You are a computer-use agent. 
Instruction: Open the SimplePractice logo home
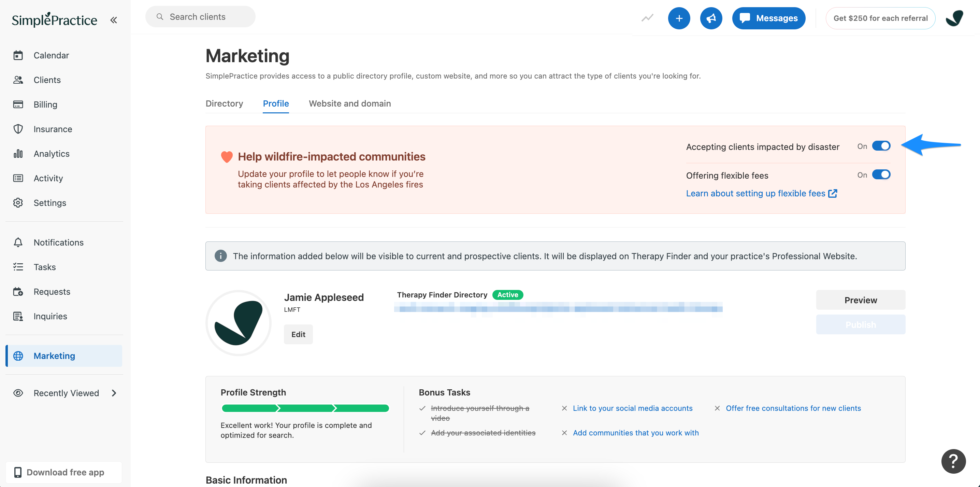click(54, 20)
